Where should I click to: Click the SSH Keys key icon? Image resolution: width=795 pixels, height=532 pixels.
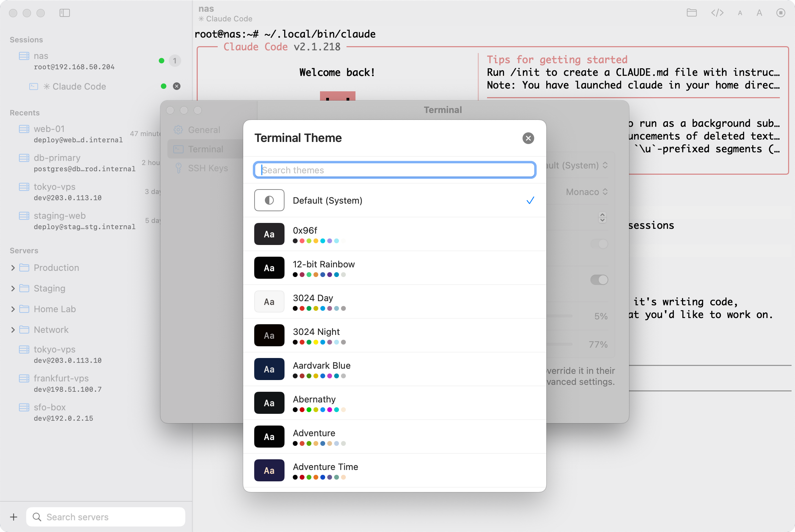[178, 168]
